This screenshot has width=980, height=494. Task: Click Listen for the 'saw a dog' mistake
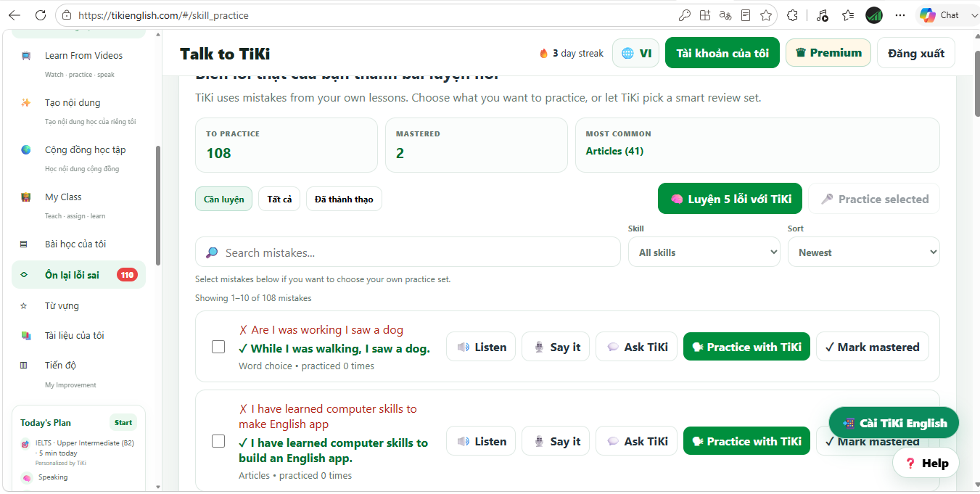[481, 347]
